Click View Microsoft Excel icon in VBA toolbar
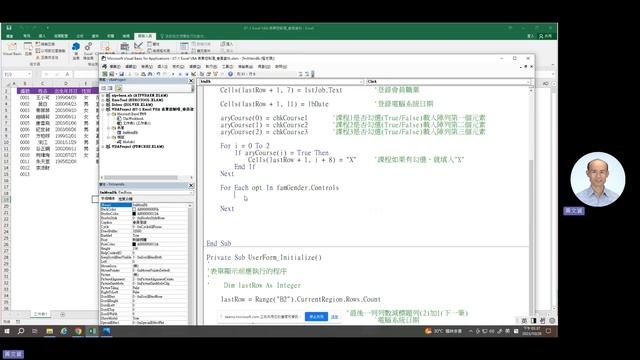This screenshot has width=640, height=360. click(x=105, y=74)
